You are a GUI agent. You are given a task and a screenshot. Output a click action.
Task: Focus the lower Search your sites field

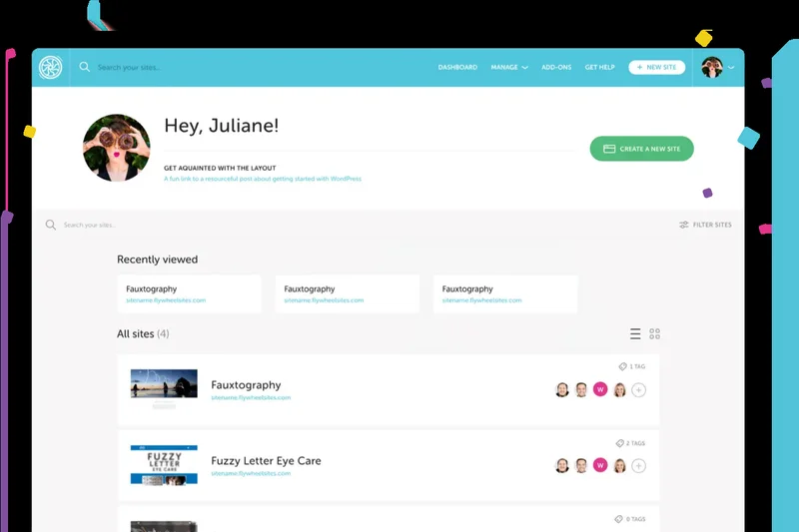point(89,225)
